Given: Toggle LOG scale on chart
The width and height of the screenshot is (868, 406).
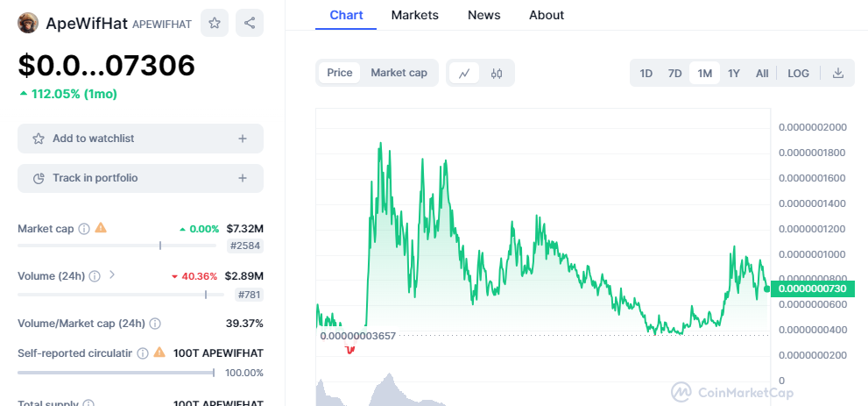Looking at the screenshot, I should (798, 73).
